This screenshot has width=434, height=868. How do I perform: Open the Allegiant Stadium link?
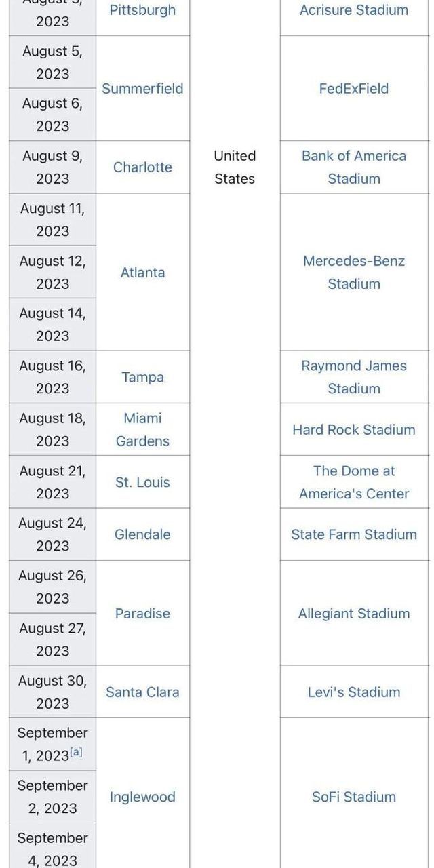(354, 613)
